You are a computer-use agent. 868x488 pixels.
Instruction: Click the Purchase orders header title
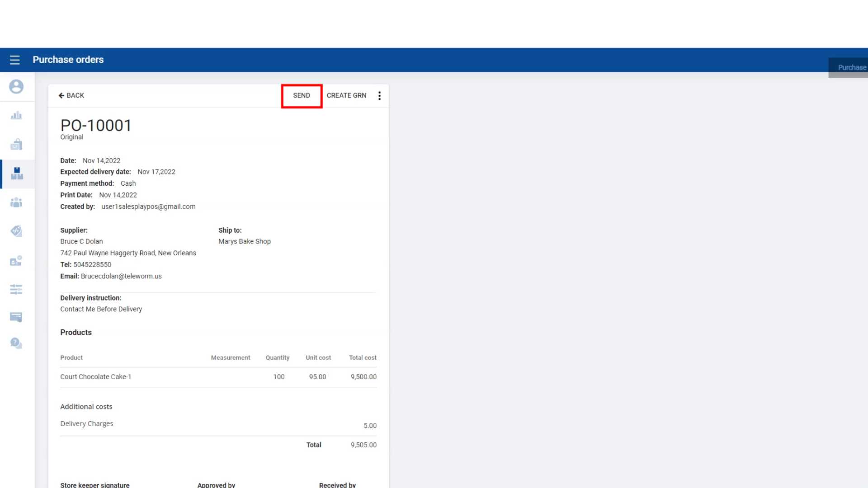[x=68, y=60]
